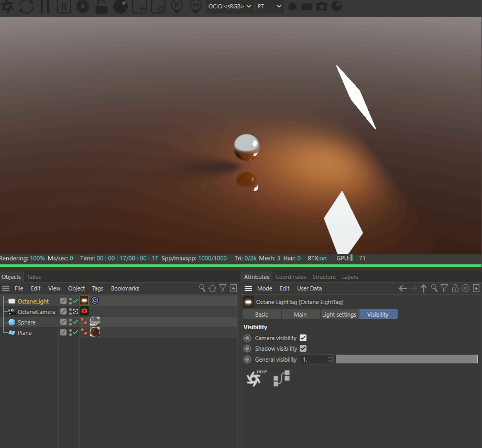
Task: Open the OCIO sRGB color space dropdown
Action: 229,6
